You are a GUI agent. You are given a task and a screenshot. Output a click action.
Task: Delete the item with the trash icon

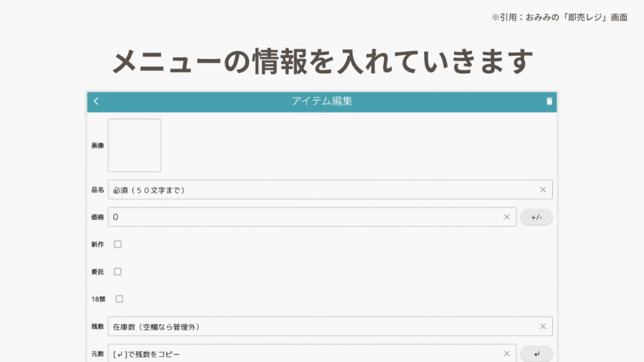pos(549,101)
